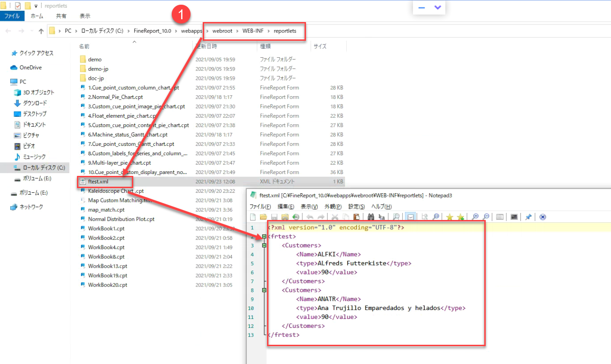Open the 設定(S) menu in Notepad3
This screenshot has width=611, height=364.
[357, 206]
